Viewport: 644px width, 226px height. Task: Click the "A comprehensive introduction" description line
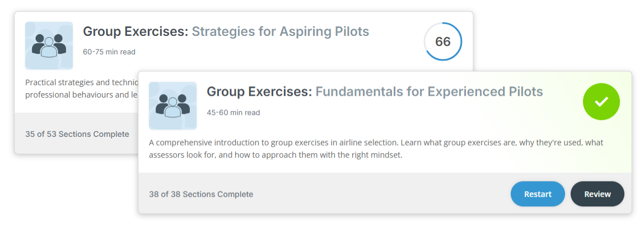coord(376,142)
